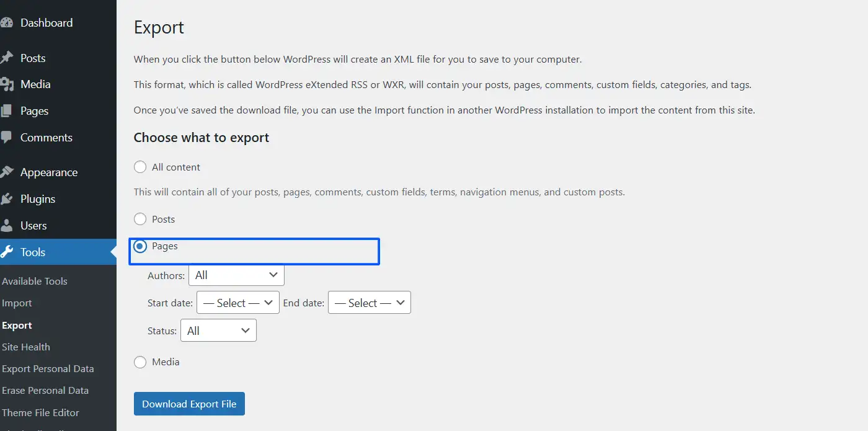Select the Media export radio button
Viewport: 868px width, 431px height.
point(140,362)
